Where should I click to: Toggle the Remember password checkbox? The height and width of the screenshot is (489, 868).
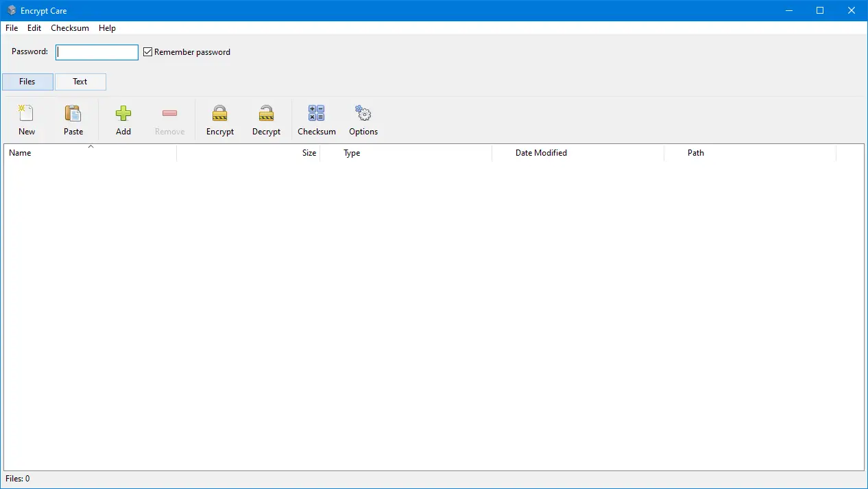point(147,52)
